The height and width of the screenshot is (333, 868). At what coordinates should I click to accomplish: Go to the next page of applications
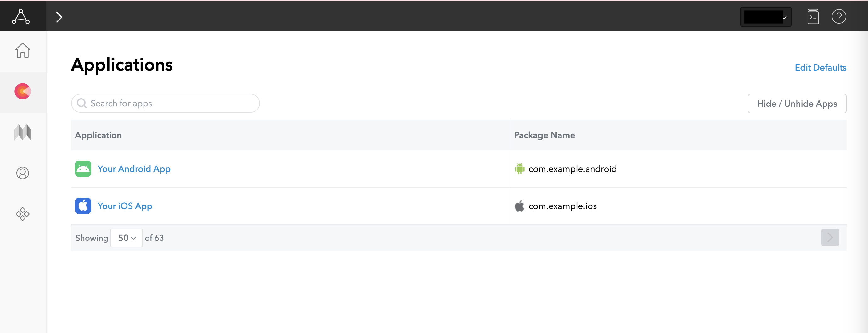(x=830, y=237)
